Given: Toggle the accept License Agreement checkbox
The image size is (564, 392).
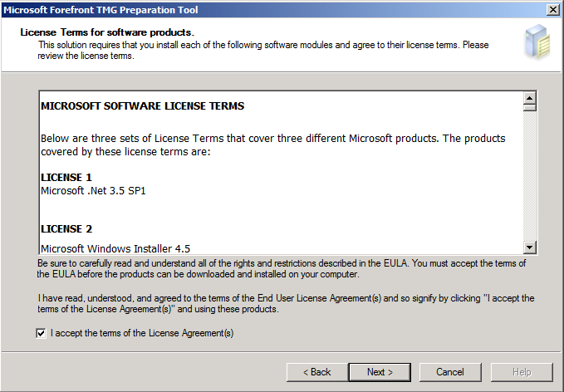Looking at the screenshot, I should tap(42, 333).
